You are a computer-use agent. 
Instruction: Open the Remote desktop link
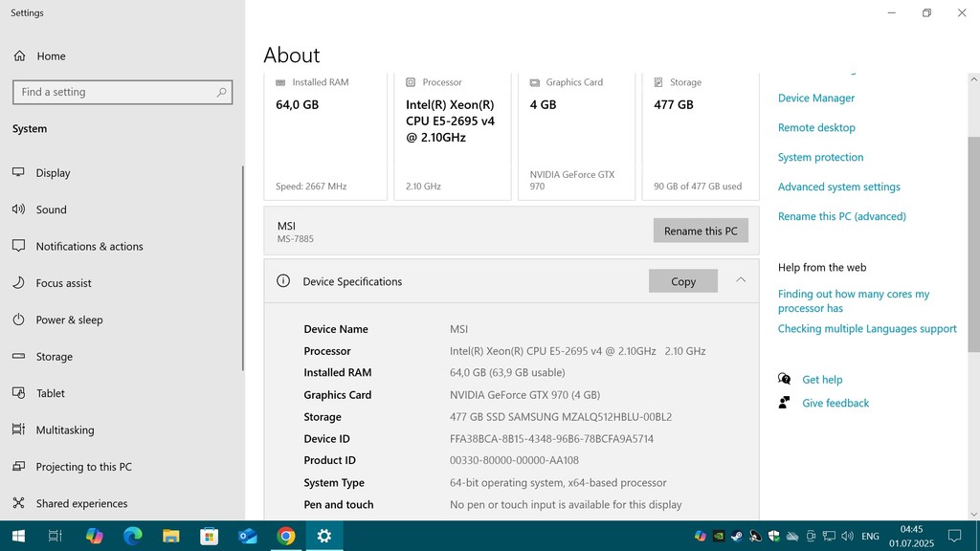(x=816, y=127)
